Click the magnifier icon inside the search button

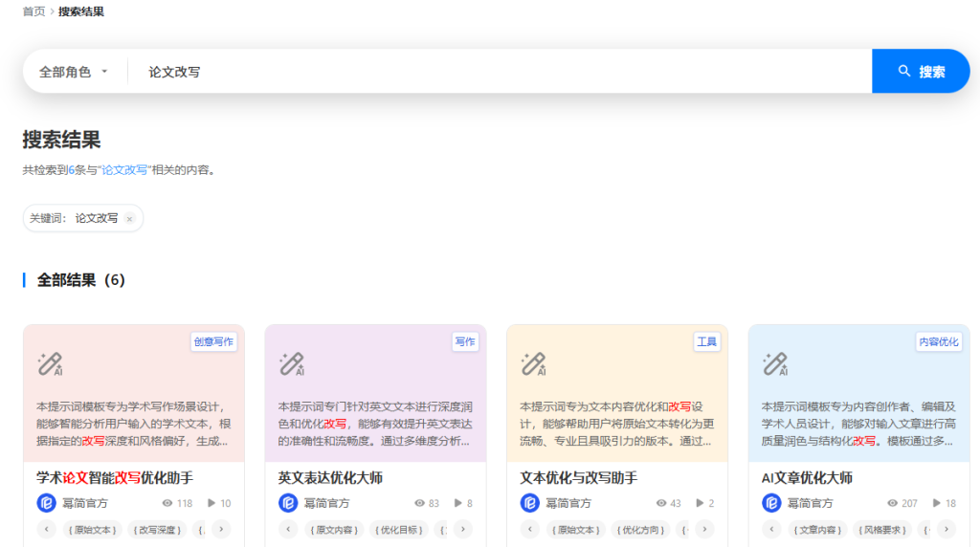(x=903, y=71)
